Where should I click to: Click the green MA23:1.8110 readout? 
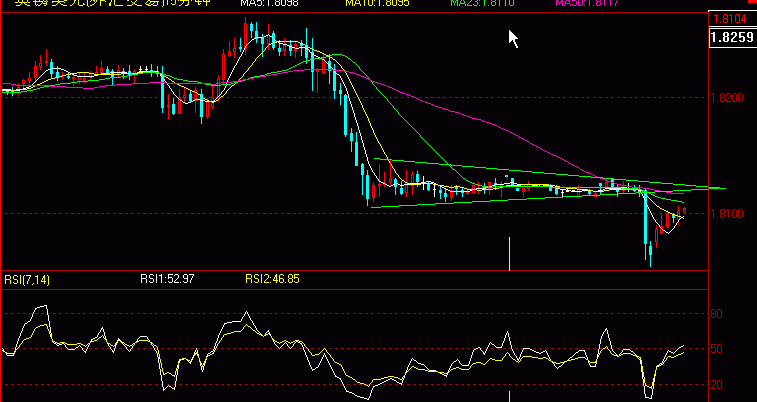(482, 3)
